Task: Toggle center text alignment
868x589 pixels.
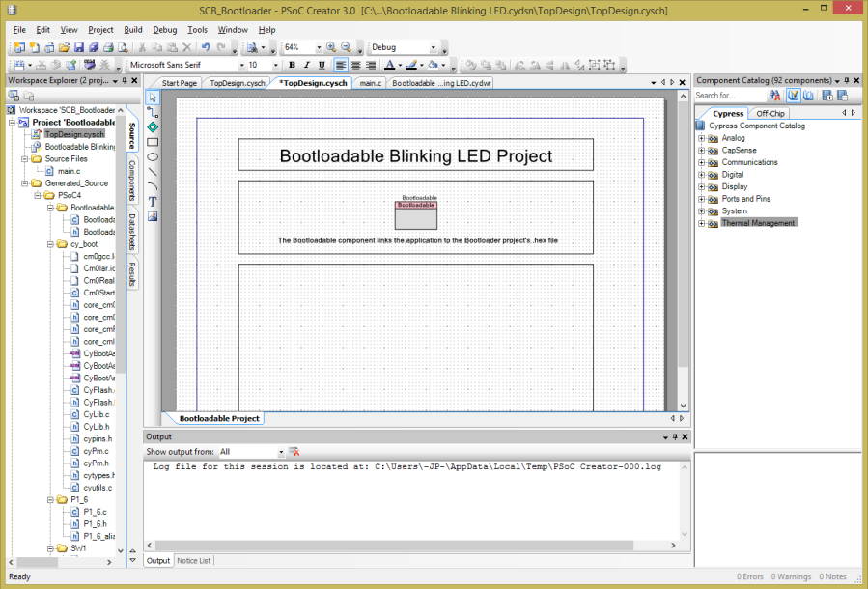Action: 355,64
